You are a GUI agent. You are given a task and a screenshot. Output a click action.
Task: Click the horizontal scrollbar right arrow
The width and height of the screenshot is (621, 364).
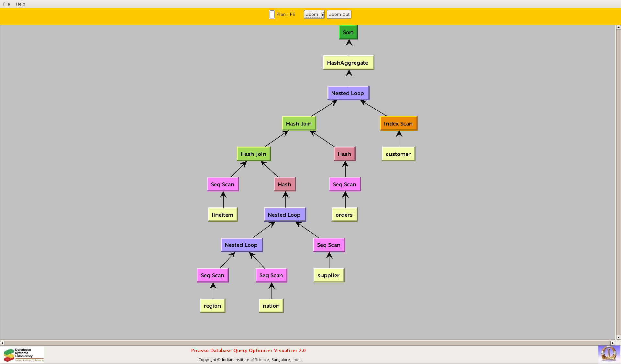(x=612, y=343)
